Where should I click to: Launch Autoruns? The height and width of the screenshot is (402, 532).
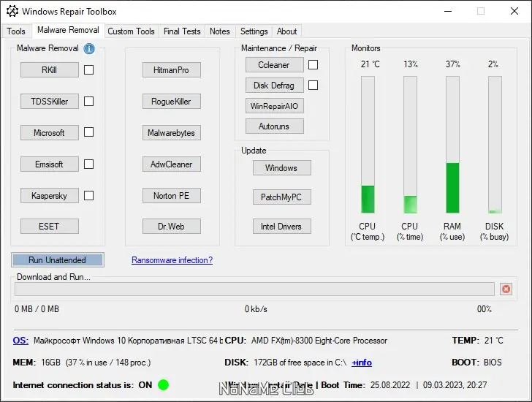[x=275, y=126]
